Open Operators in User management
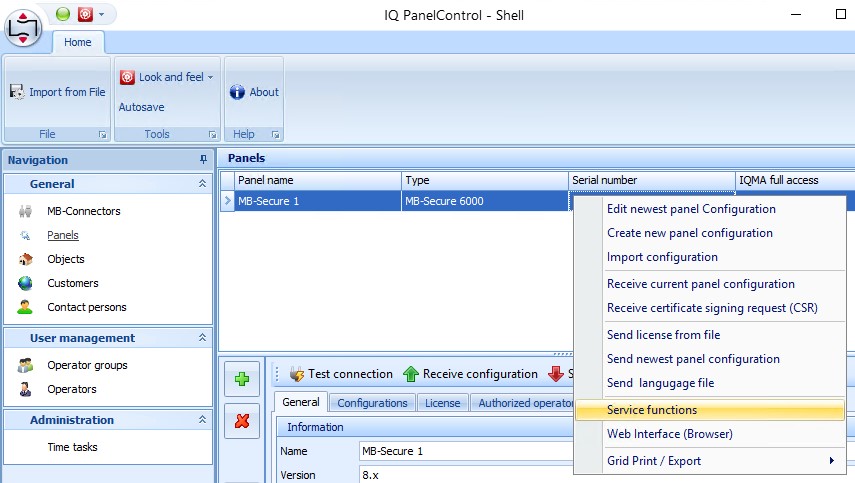 pos(71,389)
